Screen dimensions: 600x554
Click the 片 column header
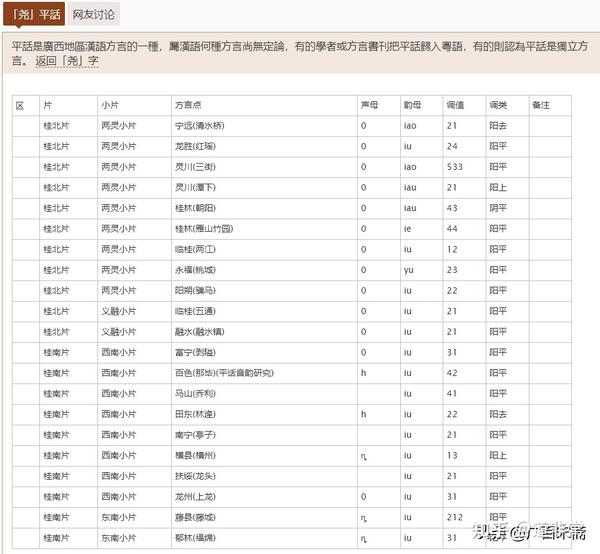pyautogui.click(x=68, y=105)
